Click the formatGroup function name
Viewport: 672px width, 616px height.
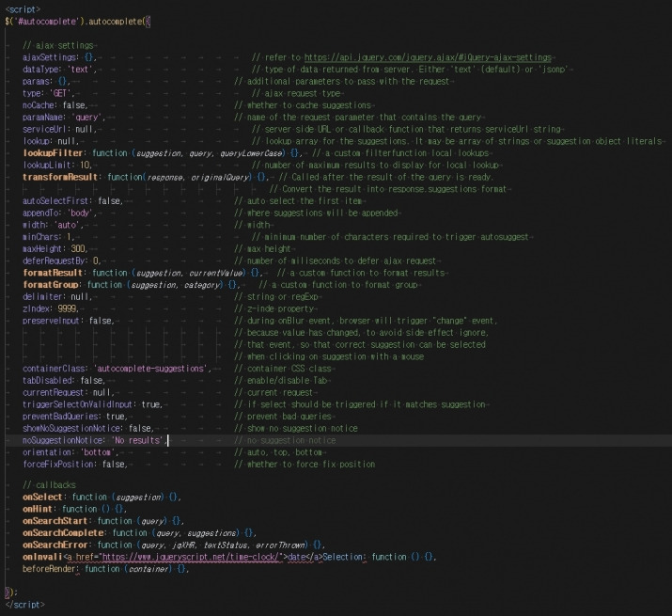coord(51,285)
